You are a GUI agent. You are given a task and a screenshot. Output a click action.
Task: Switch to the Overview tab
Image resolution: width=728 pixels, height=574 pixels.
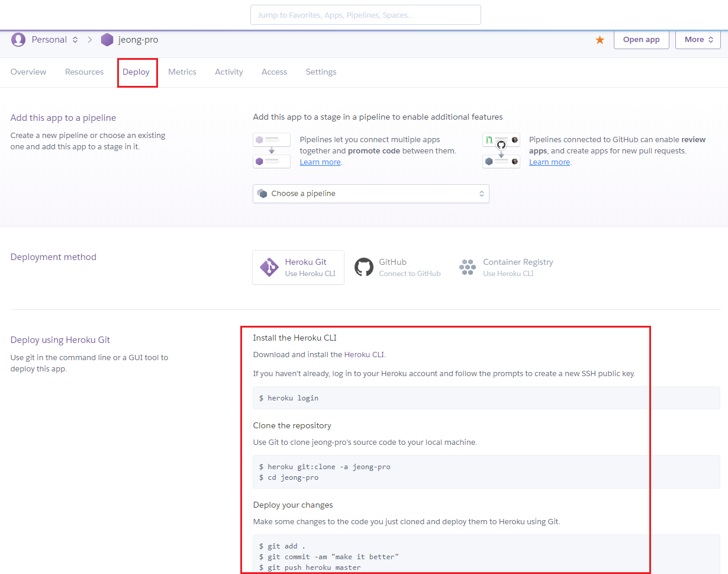click(x=28, y=72)
